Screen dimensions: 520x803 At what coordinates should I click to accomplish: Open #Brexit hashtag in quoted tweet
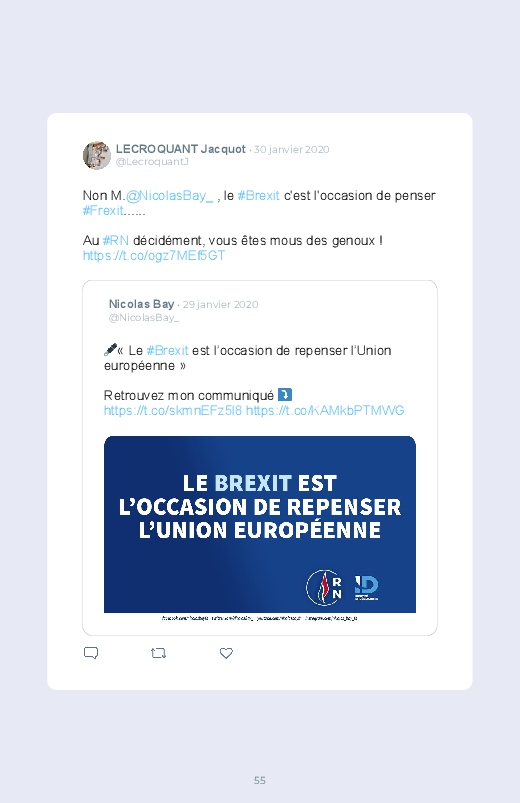pyautogui.click(x=167, y=350)
